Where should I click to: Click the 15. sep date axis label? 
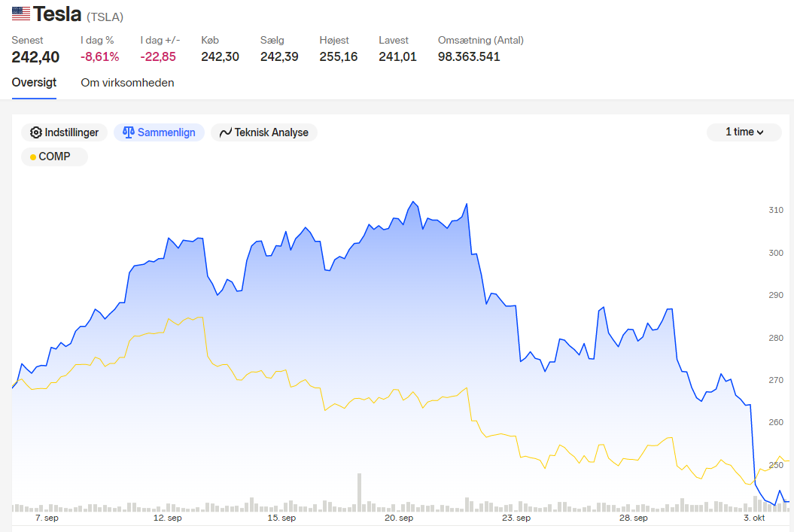pyautogui.click(x=281, y=518)
